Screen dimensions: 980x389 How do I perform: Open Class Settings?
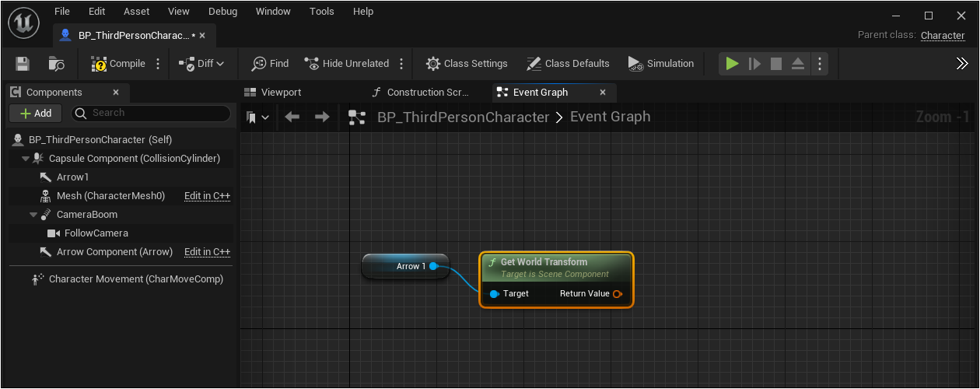tap(467, 64)
